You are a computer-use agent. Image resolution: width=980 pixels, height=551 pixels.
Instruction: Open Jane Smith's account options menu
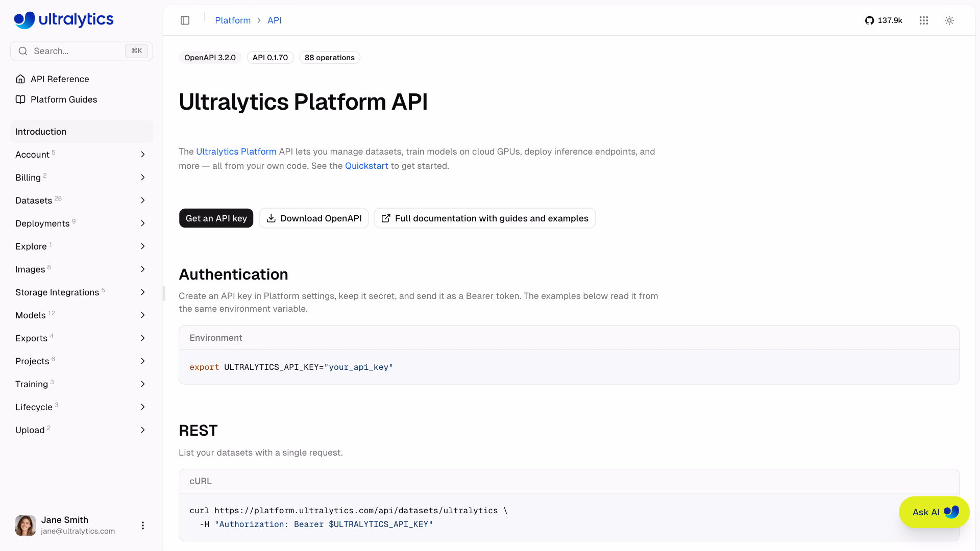(x=143, y=525)
